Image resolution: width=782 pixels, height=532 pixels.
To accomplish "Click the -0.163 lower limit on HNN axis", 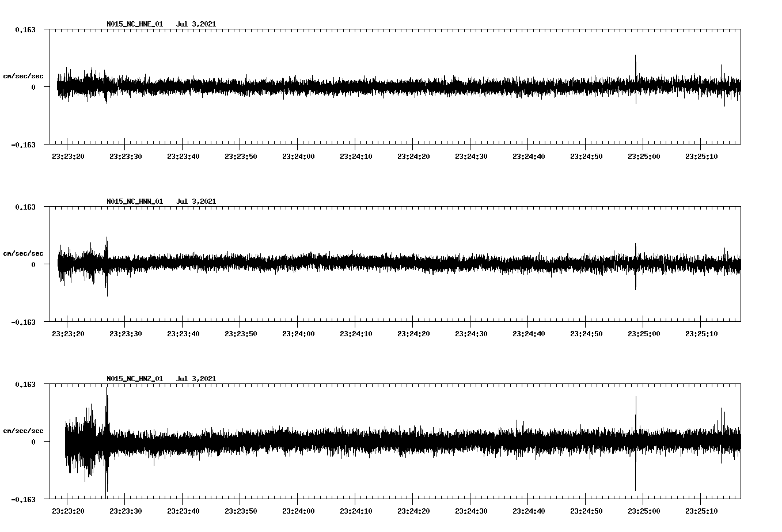I will (23, 322).
